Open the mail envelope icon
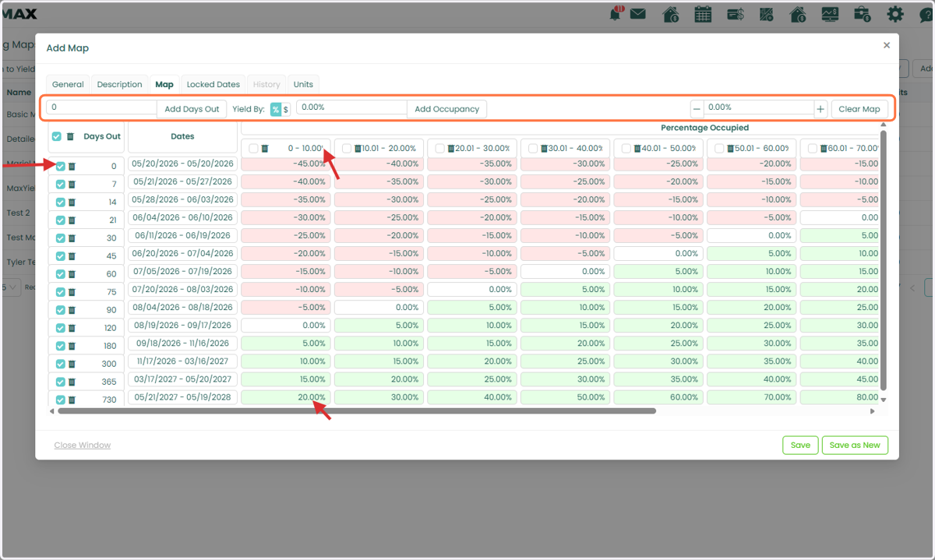This screenshot has width=935, height=560. pos(638,13)
